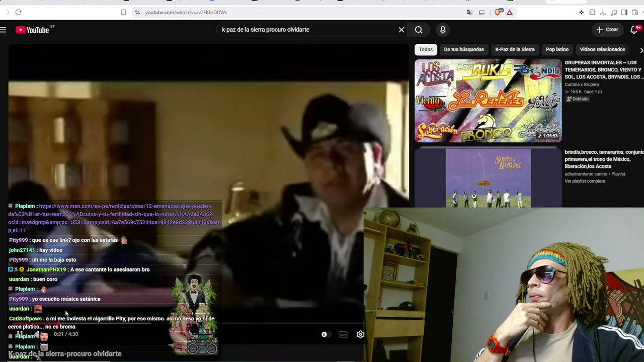Viewport: 644px width, 362px height.
Task: Select the Todos filter chip
Action: coord(426,49)
